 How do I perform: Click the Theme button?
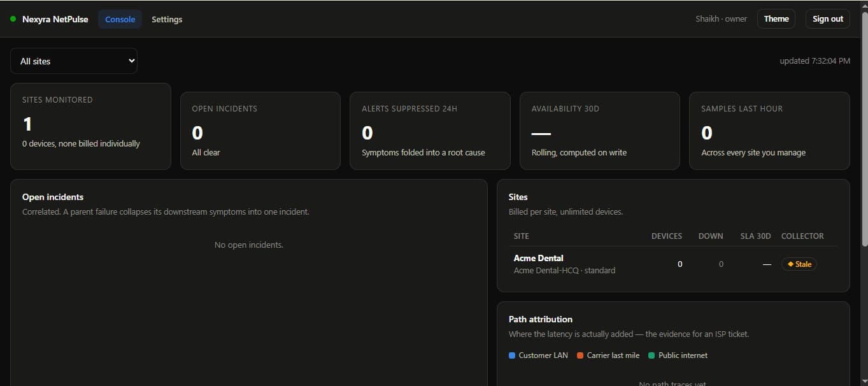point(776,19)
